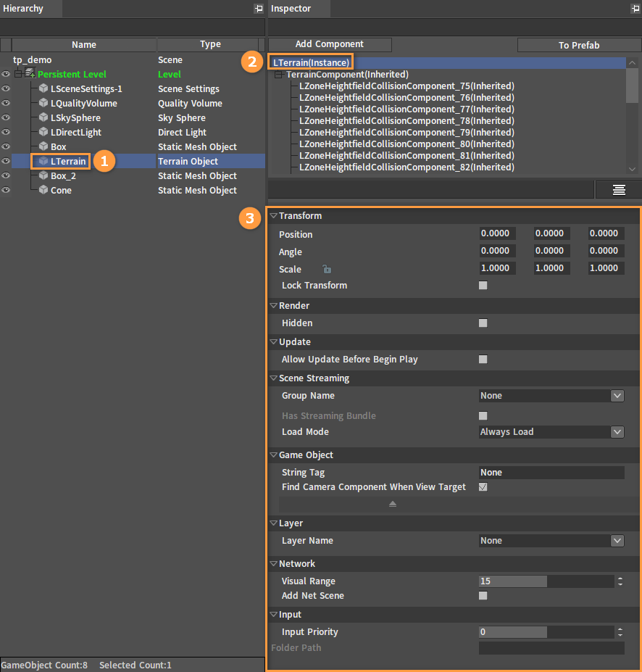The height and width of the screenshot is (672, 642).
Task: Click the To Prefab button
Action: tap(578, 45)
